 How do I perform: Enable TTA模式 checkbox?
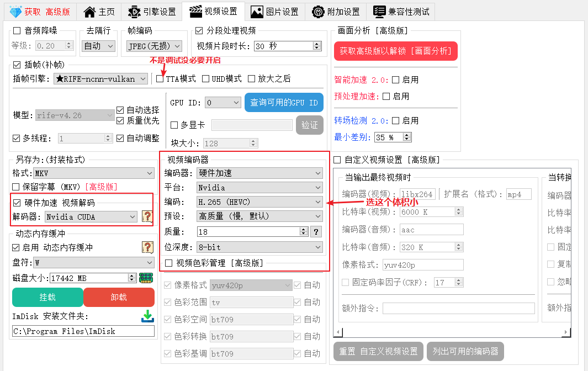(x=160, y=79)
